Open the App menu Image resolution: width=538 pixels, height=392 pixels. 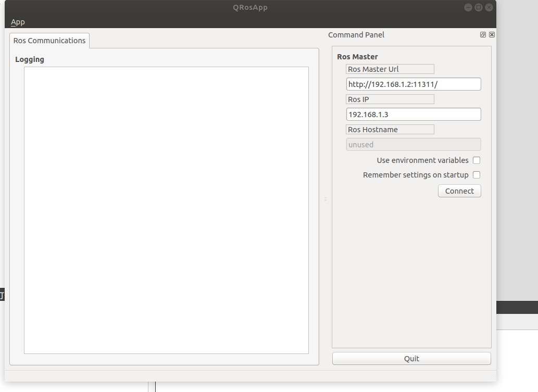coord(18,22)
